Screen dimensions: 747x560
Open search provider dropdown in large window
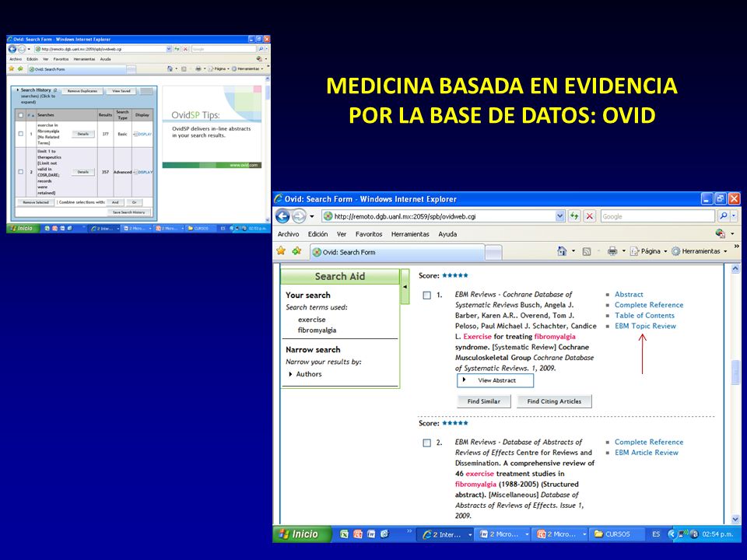pos(734,216)
